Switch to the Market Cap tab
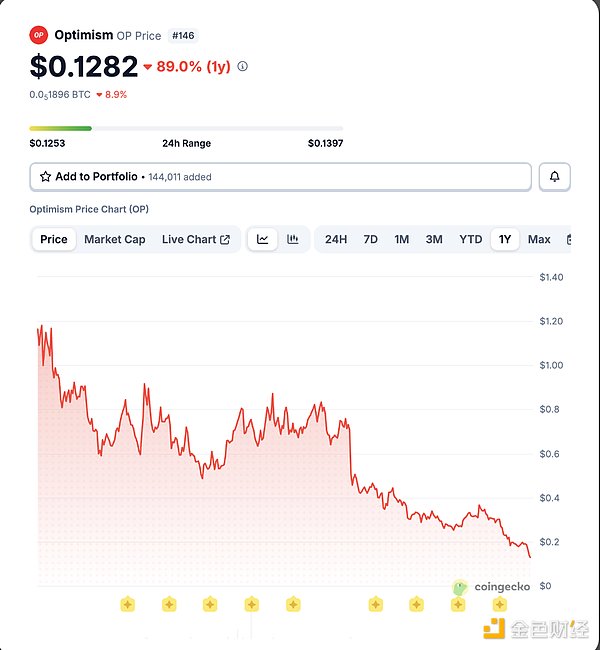 tap(115, 239)
